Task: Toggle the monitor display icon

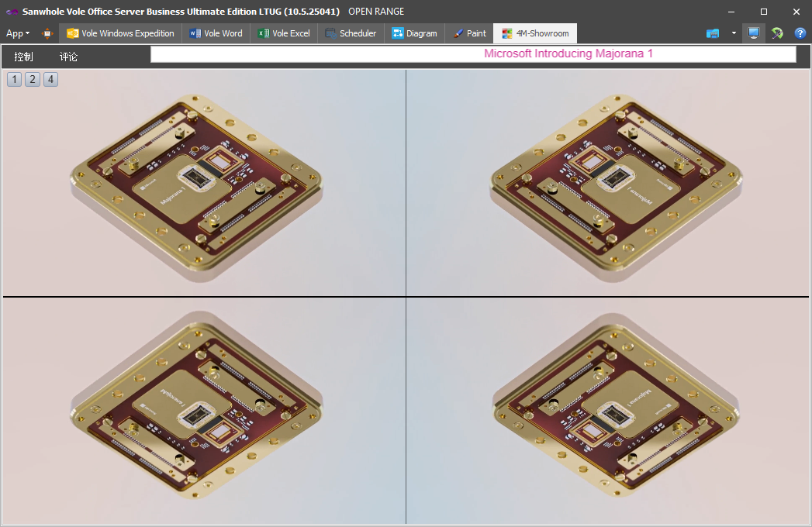Action: click(753, 33)
